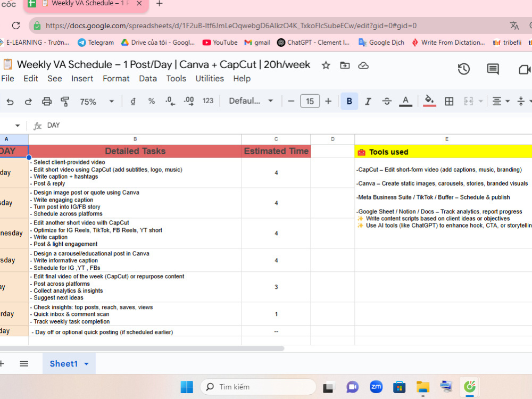Toggle bold formatting
Image resolution: width=532 pixels, height=399 pixels.
(x=349, y=101)
